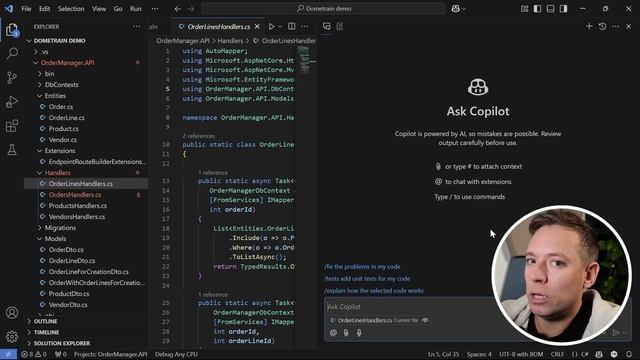Open the Selection menu
The width and height of the screenshot is (640, 360).
[x=71, y=9]
